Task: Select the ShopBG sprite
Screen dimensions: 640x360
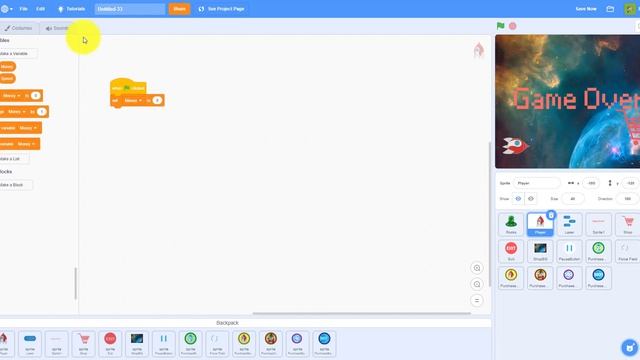Action: [x=540, y=251]
